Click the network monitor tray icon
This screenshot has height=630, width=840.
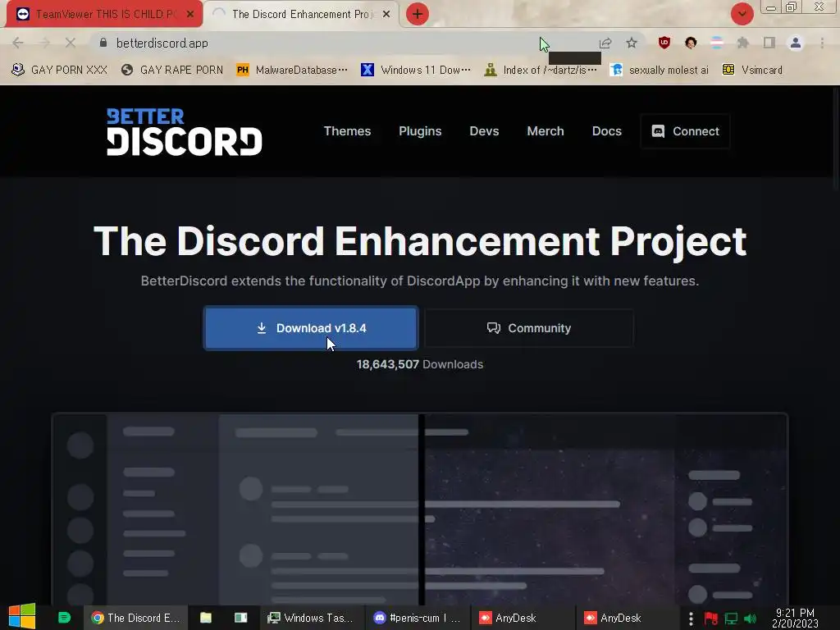[731, 619]
